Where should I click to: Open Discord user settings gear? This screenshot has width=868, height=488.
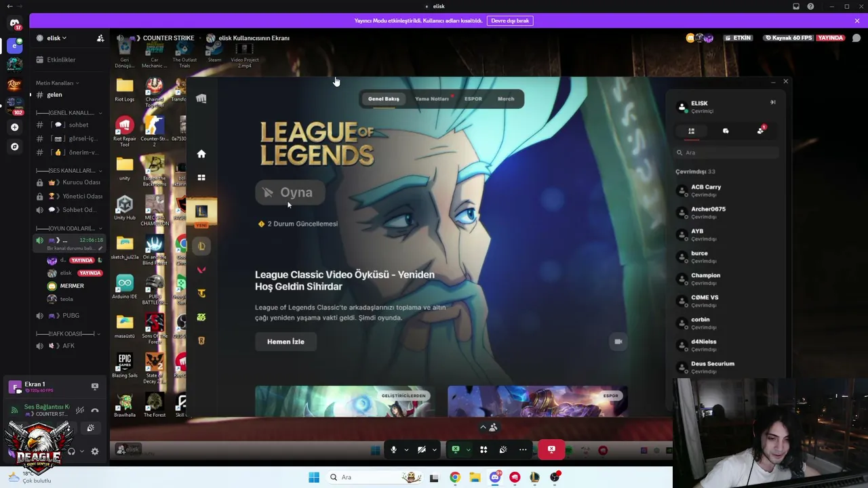click(95, 451)
